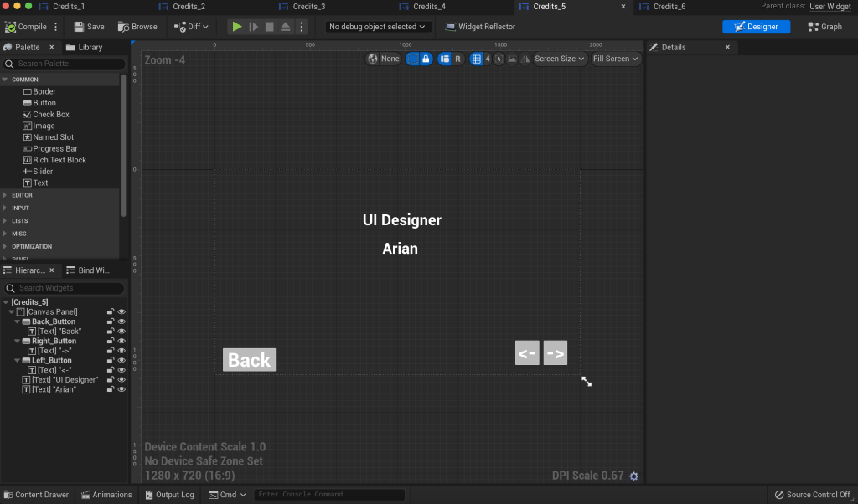The image size is (858, 504).
Task: Toggle the grid snapping icon in viewport
Action: click(x=476, y=59)
